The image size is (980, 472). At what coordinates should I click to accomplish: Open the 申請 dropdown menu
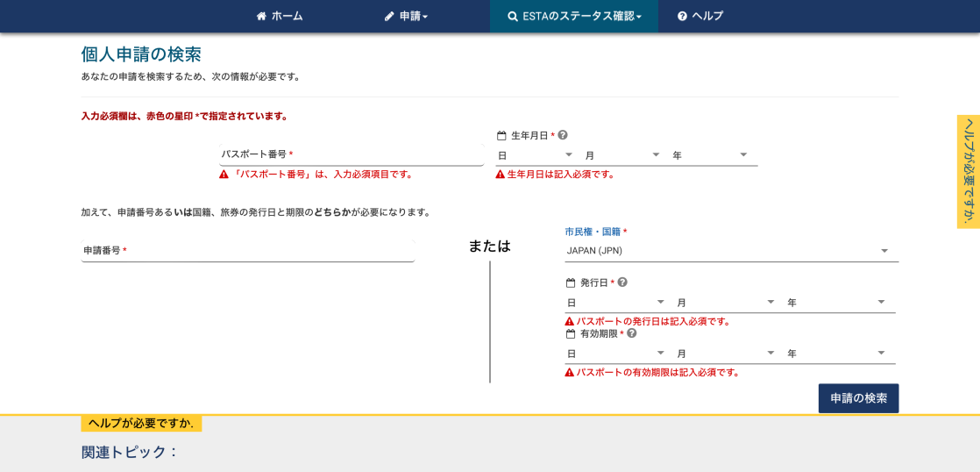406,16
